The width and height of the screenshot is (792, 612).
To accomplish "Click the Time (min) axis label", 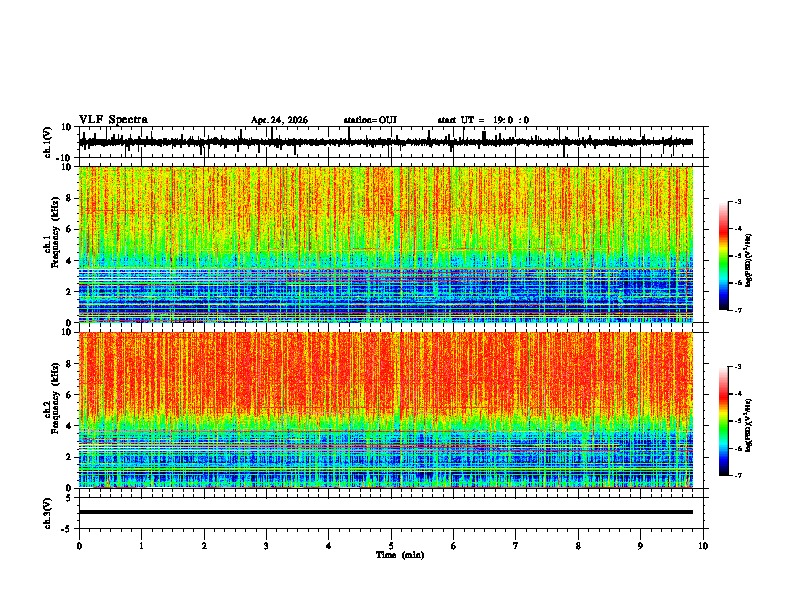I will tap(400, 555).
